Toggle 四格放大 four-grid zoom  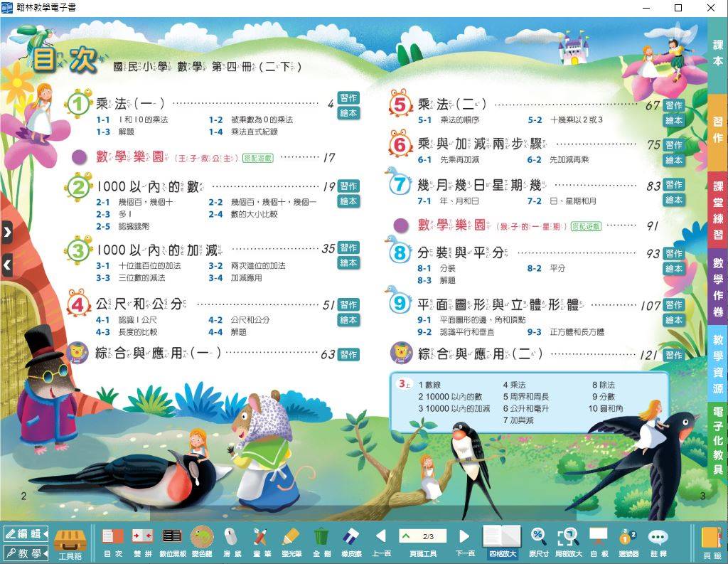[503, 542]
